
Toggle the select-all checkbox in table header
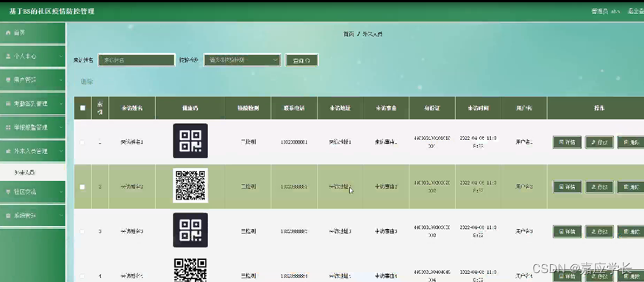point(82,108)
